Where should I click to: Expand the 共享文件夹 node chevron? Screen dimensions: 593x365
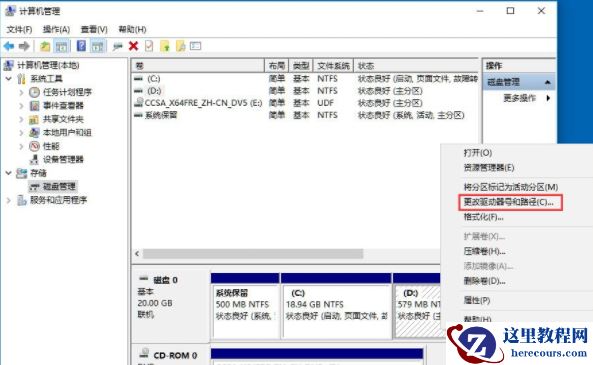tap(21, 120)
